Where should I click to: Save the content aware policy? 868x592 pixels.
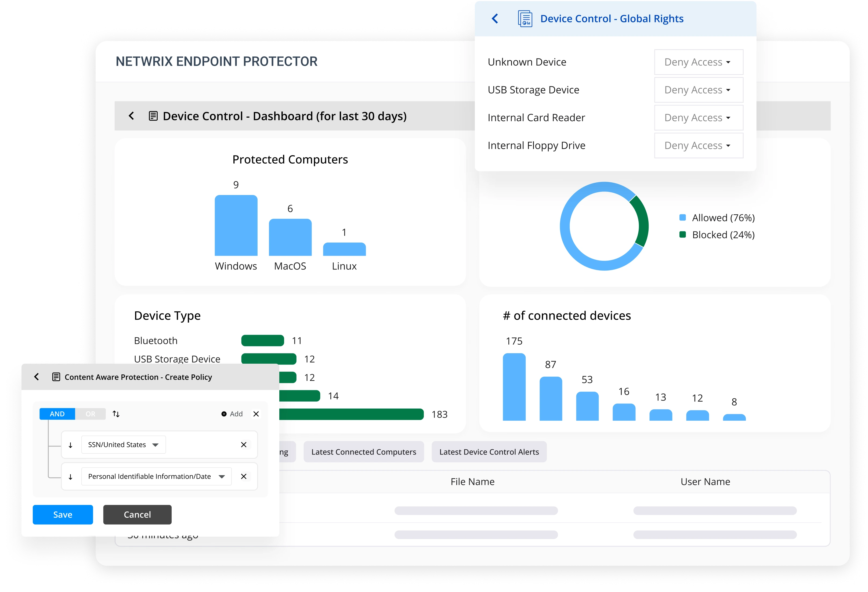pos(63,514)
